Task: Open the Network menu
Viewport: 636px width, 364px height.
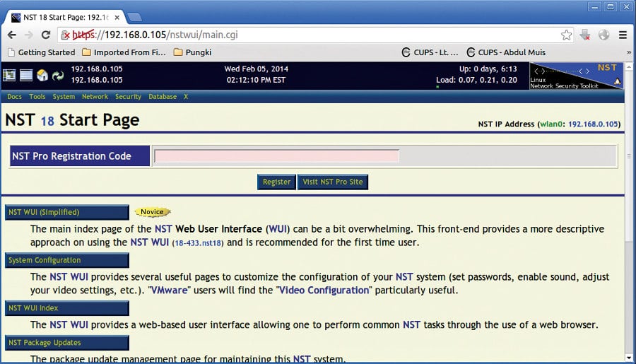Action: click(95, 97)
